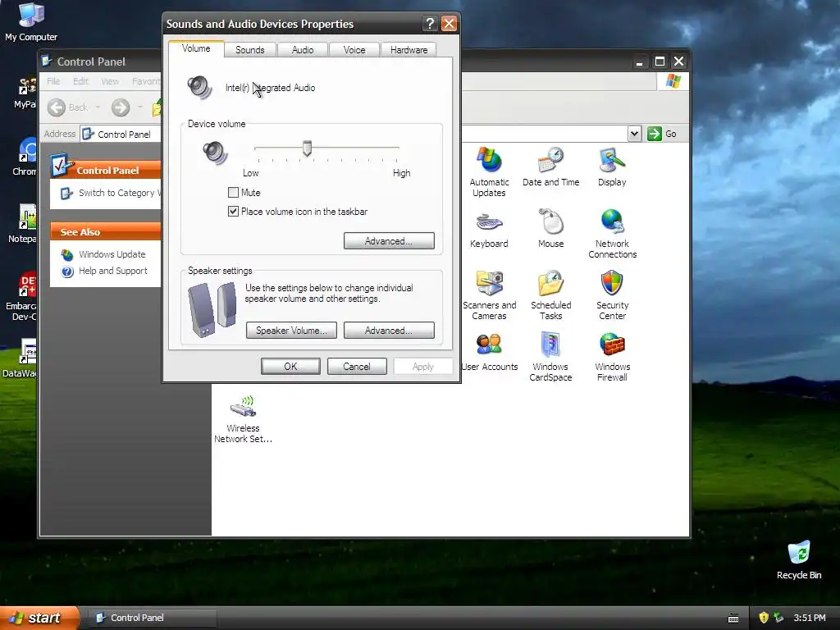Expand the Control Panel address bar dropdown
Viewport: 840px width, 630px height.
coord(634,134)
